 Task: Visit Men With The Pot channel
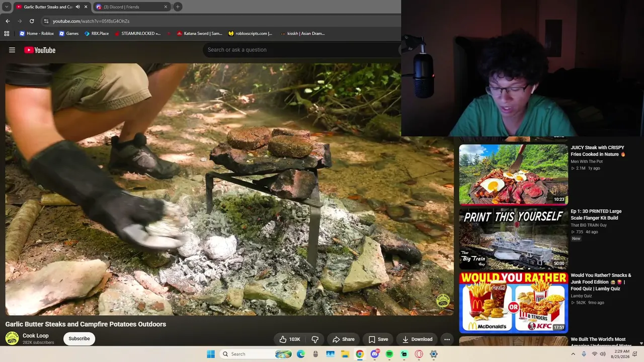[587, 161]
